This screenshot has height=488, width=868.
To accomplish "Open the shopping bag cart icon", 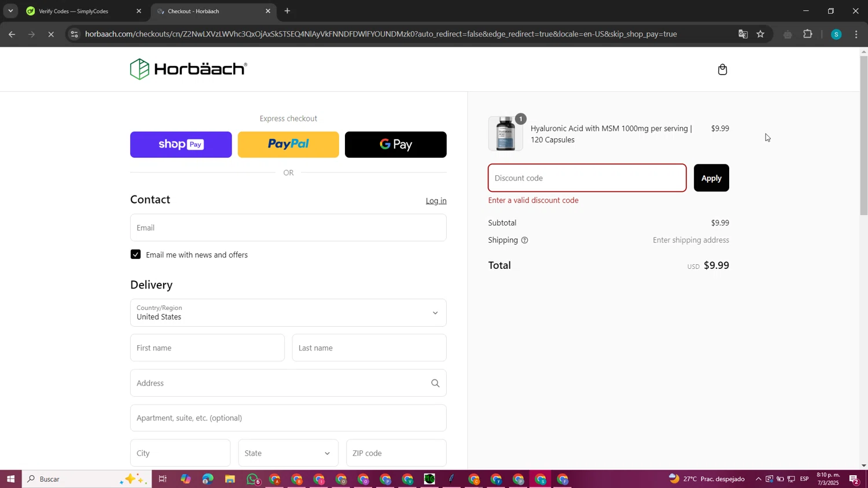I will click(722, 69).
